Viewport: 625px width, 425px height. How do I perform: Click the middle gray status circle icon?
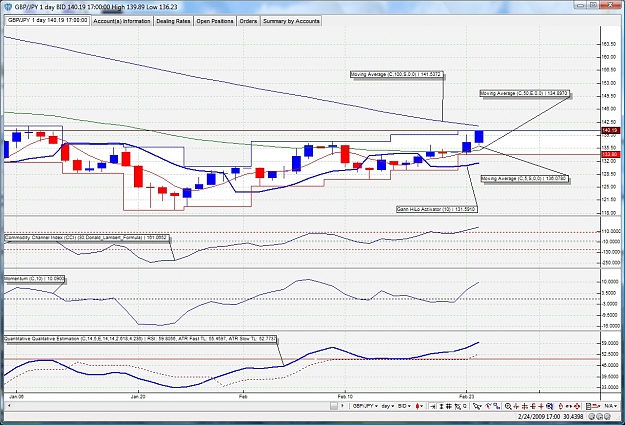pyautogui.click(x=599, y=416)
